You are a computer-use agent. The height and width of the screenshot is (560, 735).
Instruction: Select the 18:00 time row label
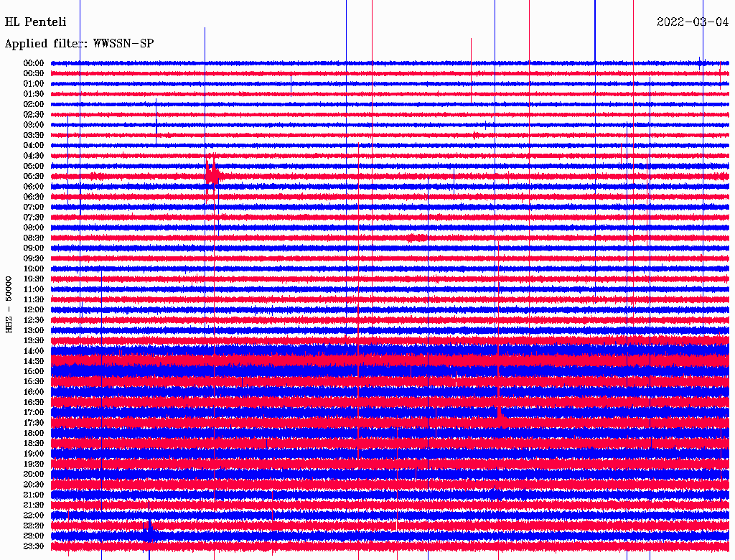click(34, 433)
